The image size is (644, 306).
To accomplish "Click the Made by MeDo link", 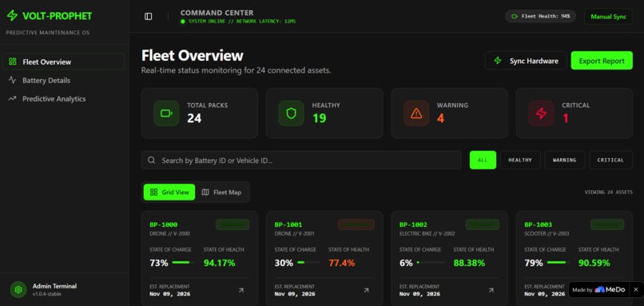I will [598, 289].
